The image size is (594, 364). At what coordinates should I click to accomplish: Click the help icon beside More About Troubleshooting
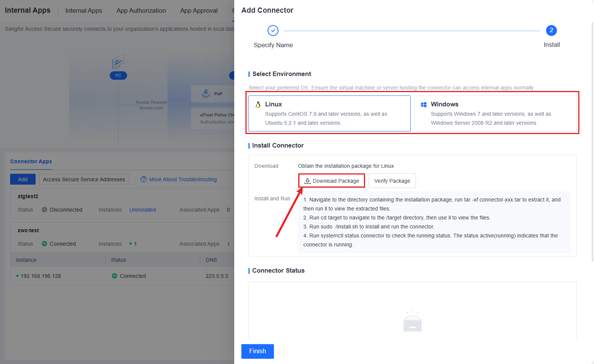point(144,179)
